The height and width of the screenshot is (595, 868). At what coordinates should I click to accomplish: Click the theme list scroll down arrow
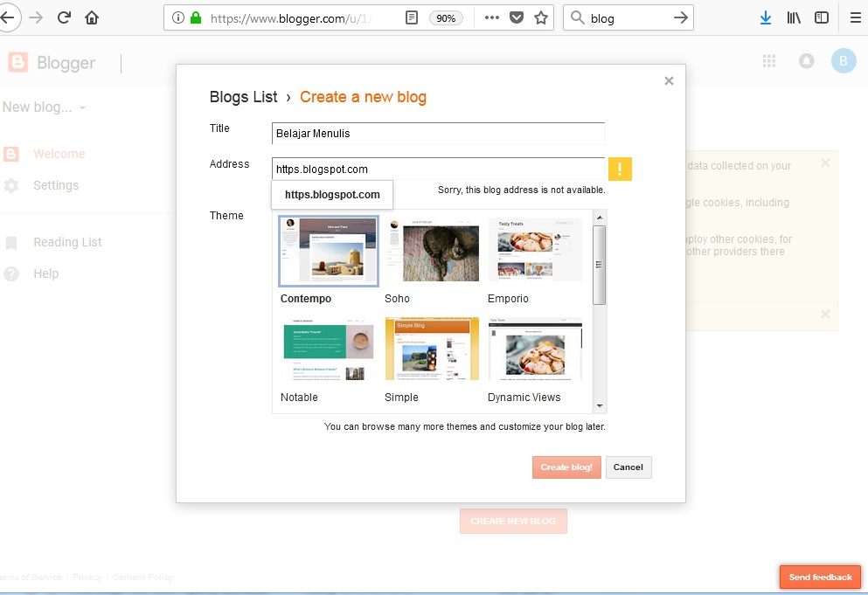click(x=600, y=406)
